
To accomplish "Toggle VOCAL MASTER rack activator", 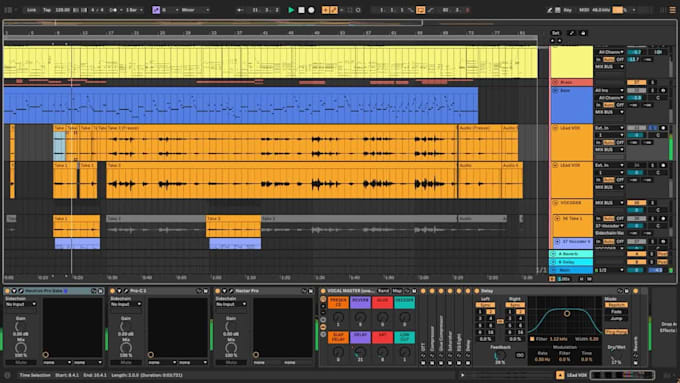I will point(323,291).
